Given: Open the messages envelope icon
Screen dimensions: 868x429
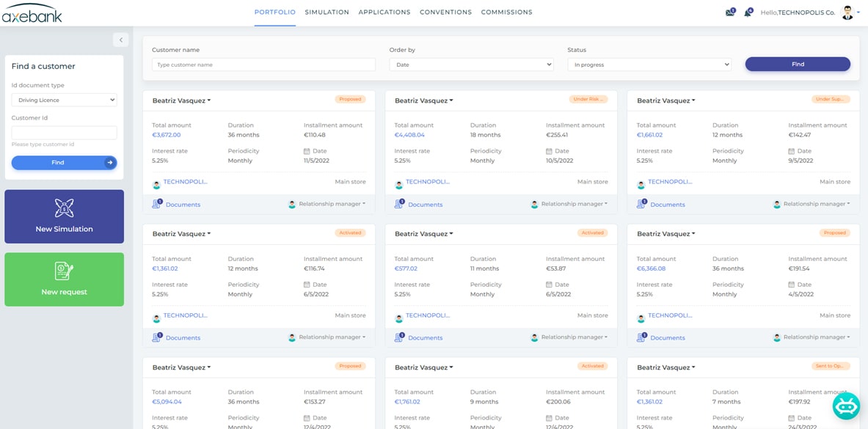Looking at the screenshot, I should click(x=729, y=12).
